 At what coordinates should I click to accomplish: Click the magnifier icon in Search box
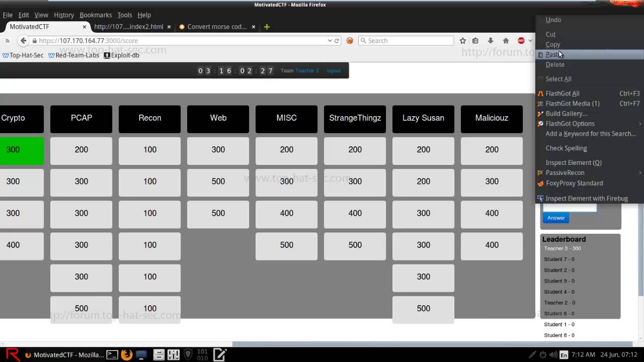363,41
